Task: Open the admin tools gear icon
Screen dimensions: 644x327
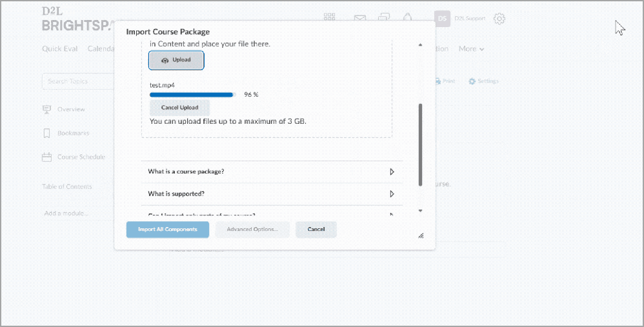Action: point(499,19)
